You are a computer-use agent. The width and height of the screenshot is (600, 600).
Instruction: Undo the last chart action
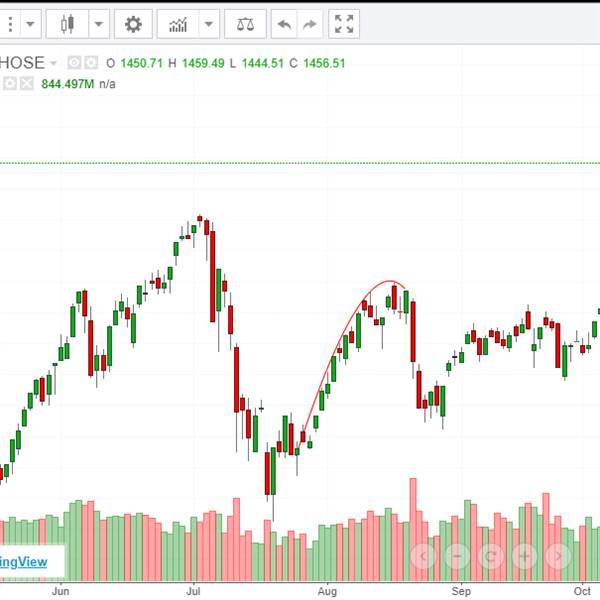284,24
